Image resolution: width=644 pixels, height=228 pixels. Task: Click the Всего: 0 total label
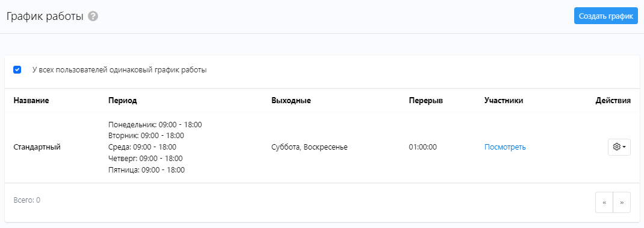(26, 200)
